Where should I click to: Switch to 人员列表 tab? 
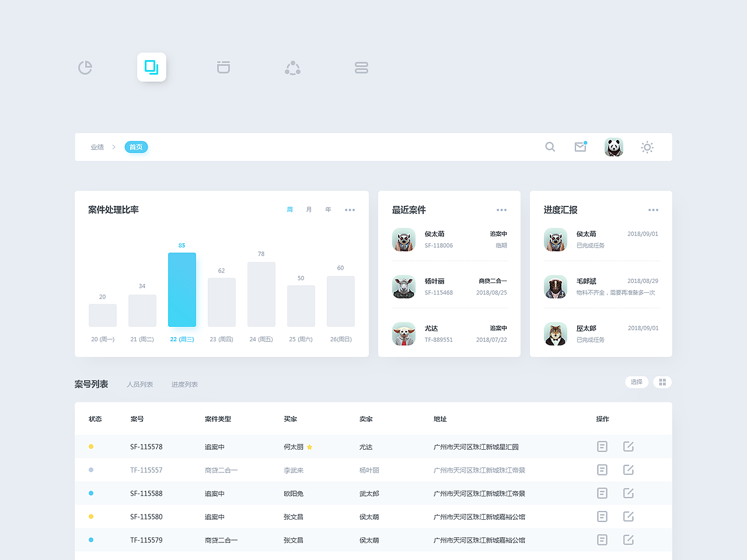[140, 384]
